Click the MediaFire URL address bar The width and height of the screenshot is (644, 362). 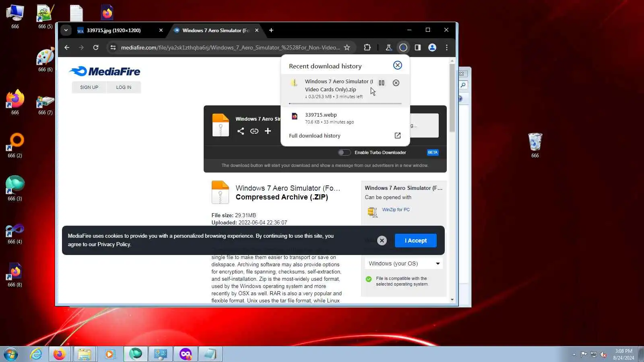231,47
